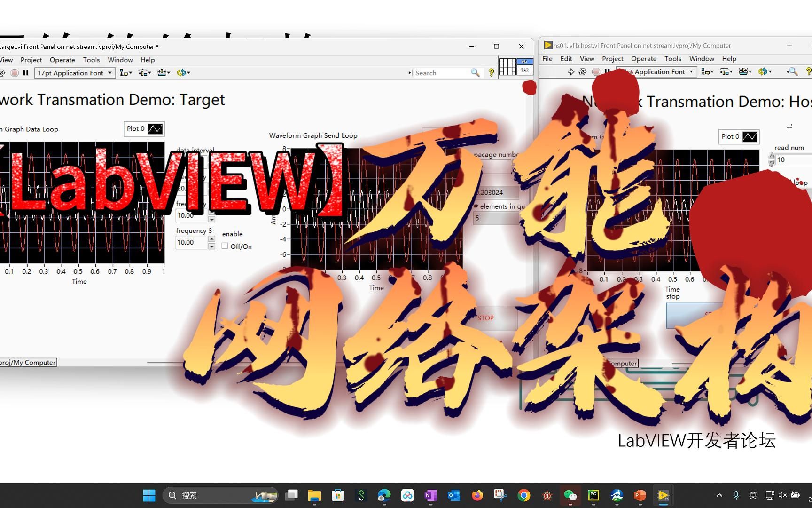
Task: Click Abort Execution in host.vi window
Action: coord(596,72)
